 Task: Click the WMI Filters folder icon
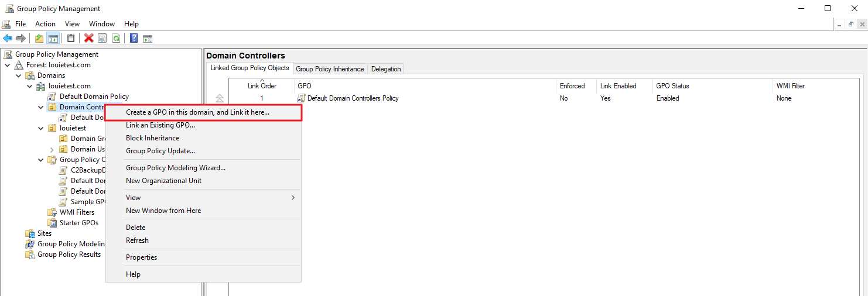(x=53, y=212)
